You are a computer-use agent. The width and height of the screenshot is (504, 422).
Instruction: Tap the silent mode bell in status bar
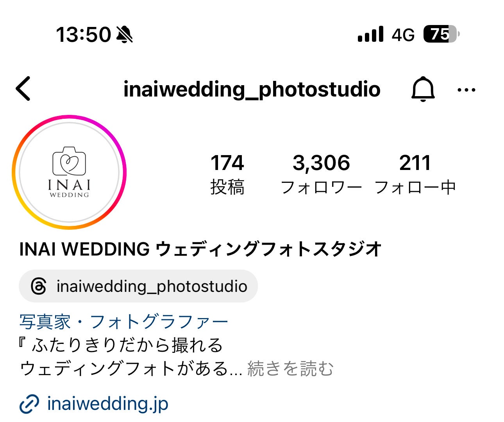tap(125, 34)
